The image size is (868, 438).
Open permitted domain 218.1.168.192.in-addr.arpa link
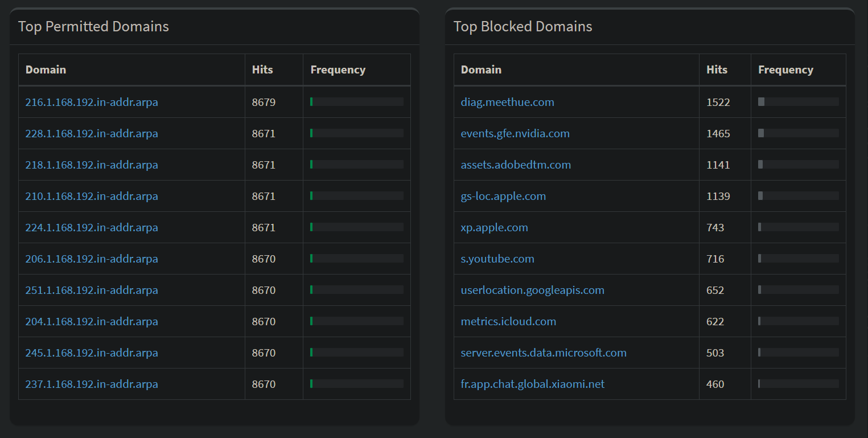click(x=92, y=165)
